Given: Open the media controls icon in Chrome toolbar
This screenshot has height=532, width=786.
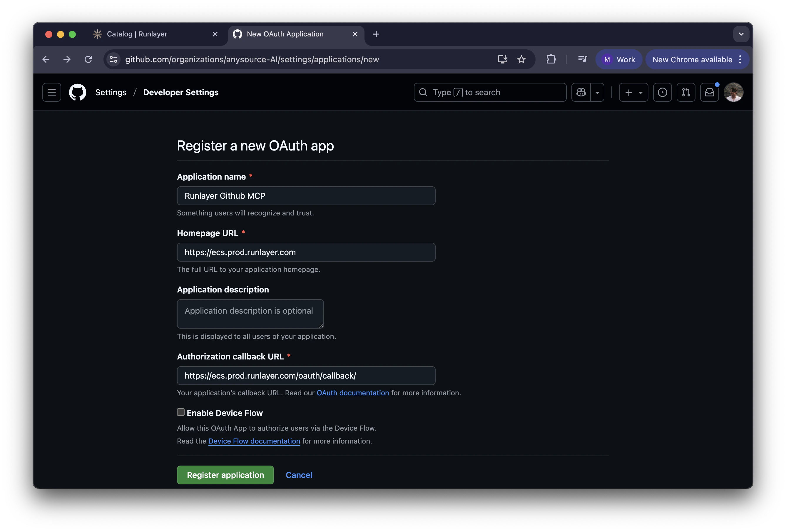Looking at the screenshot, I should (582, 60).
